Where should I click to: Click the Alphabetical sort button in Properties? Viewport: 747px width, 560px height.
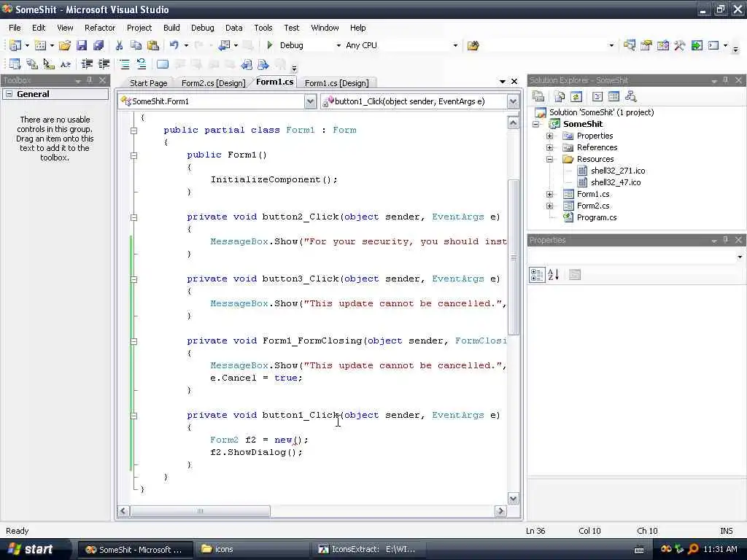point(554,275)
